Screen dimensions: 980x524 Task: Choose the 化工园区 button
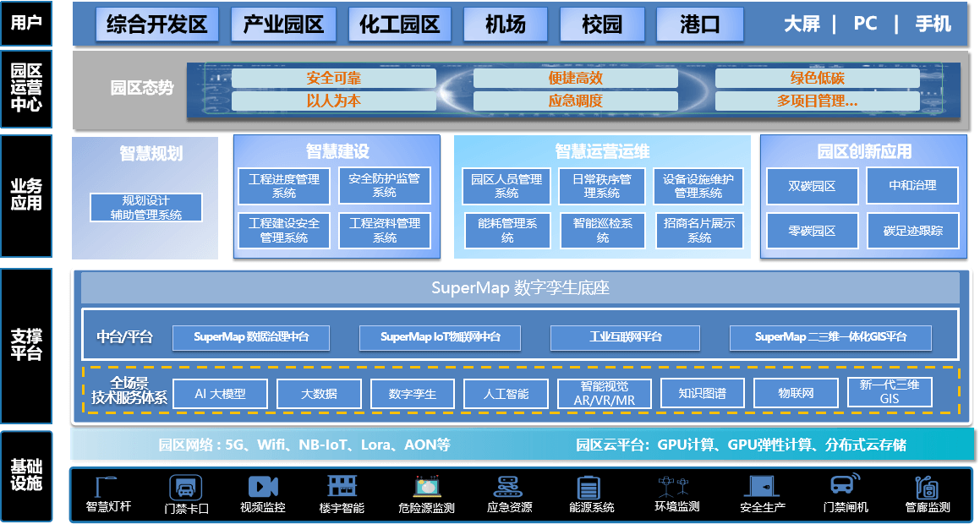tap(400, 25)
